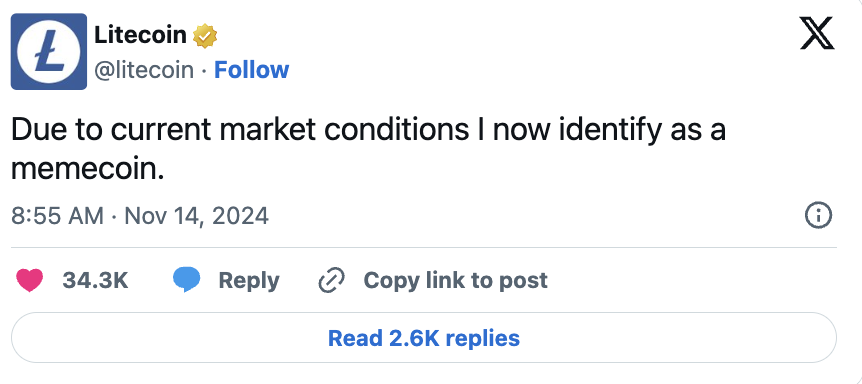Click the circled info icon
This screenshot has width=862, height=384.
819,216
